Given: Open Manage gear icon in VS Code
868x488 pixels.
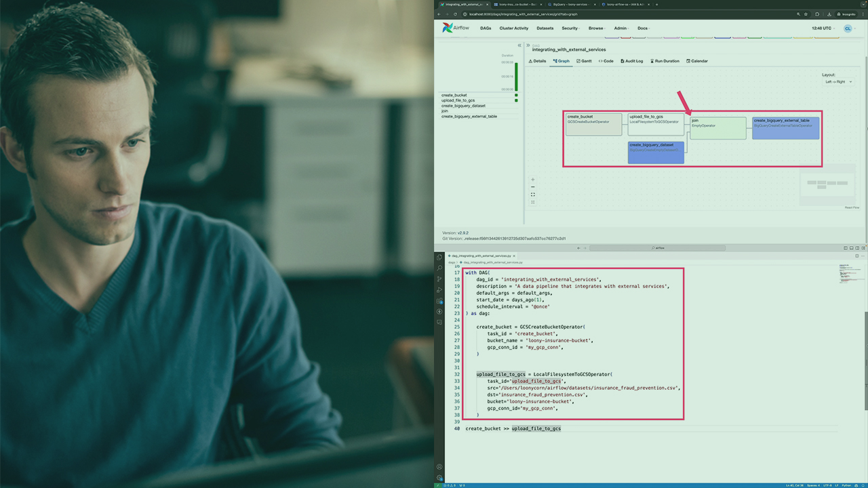Looking at the screenshot, I should tap(439, 477).
